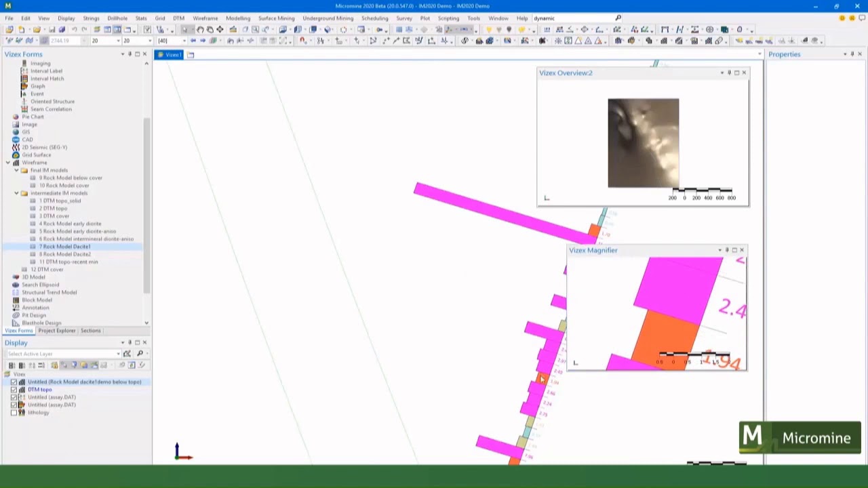
Task: Collapse the 'intermediate IM models' folder
Action: coord(16,193)
